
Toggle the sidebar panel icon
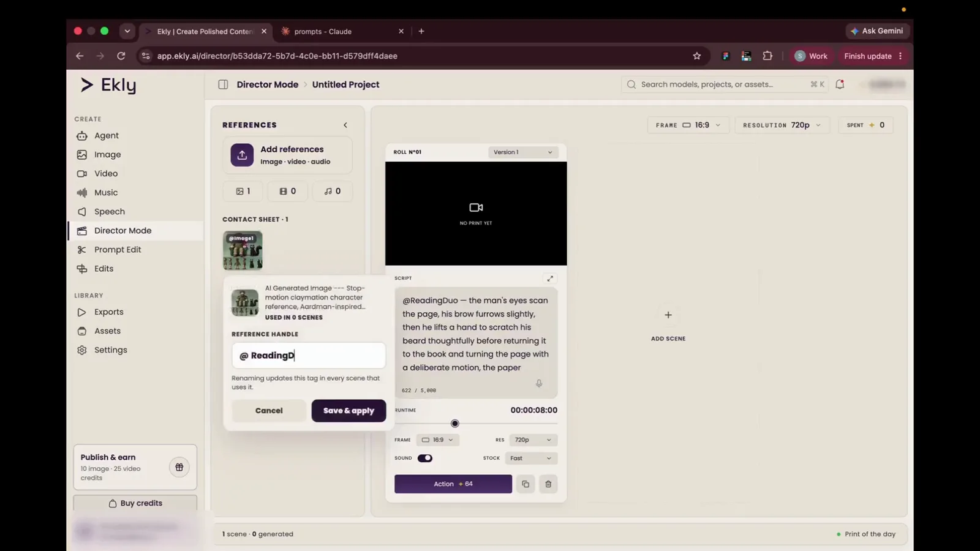click(223, 84)
